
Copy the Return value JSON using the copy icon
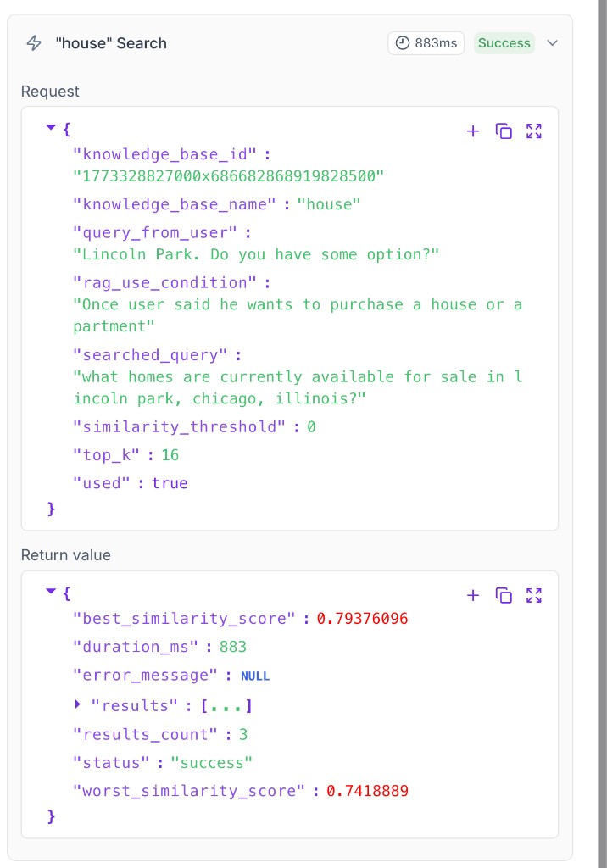point(504,595)
